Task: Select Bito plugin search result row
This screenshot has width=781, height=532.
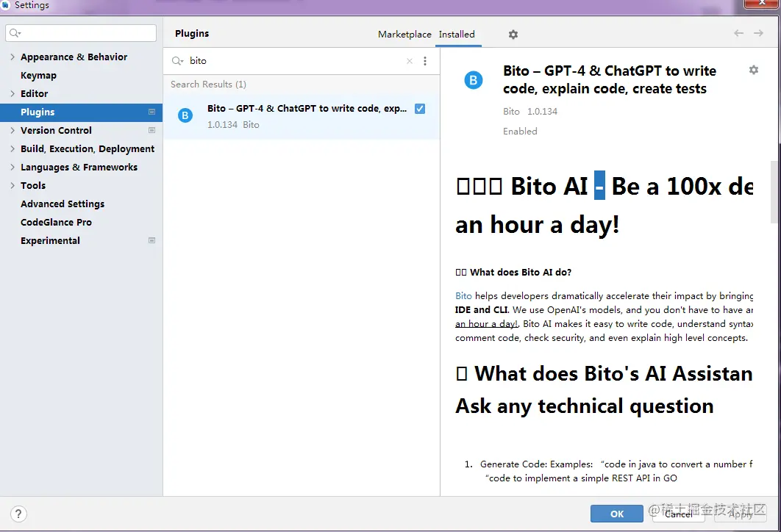Action: coord(302,116)
